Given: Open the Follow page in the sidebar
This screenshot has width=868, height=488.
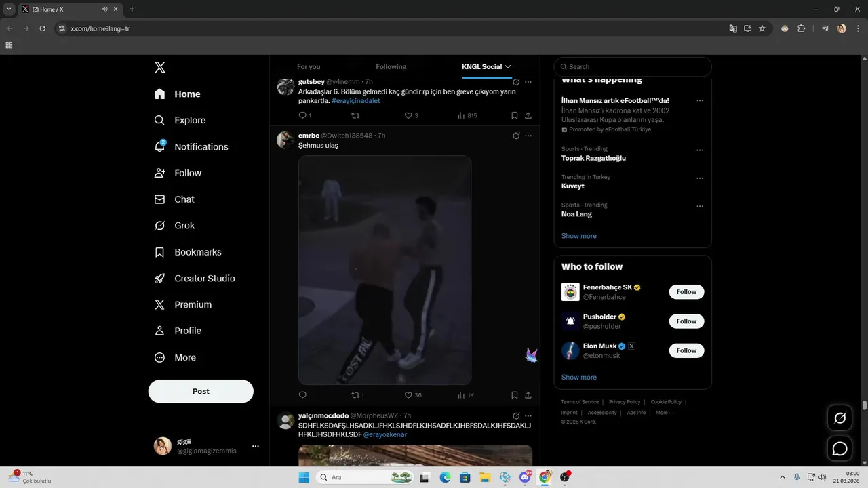Looking at the screenshot, I should [x=178, y=173].
